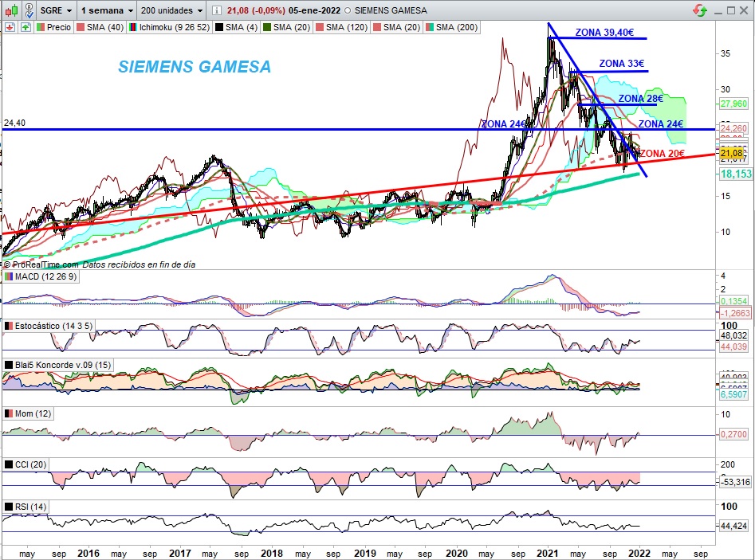755x560 pixels.
Task: Toggle the circle before SIEMENS GAMESA name
Action: 348,10
